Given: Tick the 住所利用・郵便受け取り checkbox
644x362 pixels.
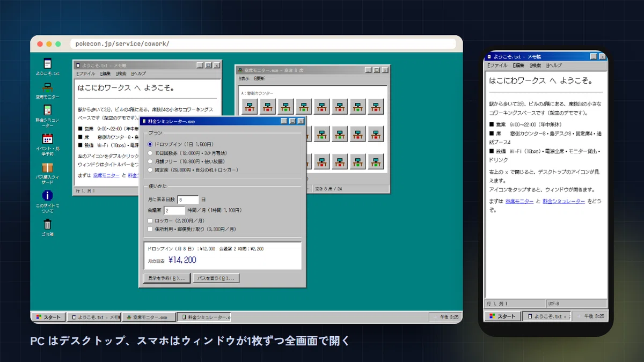Looking at the screenshot, I should click(150, 229).
